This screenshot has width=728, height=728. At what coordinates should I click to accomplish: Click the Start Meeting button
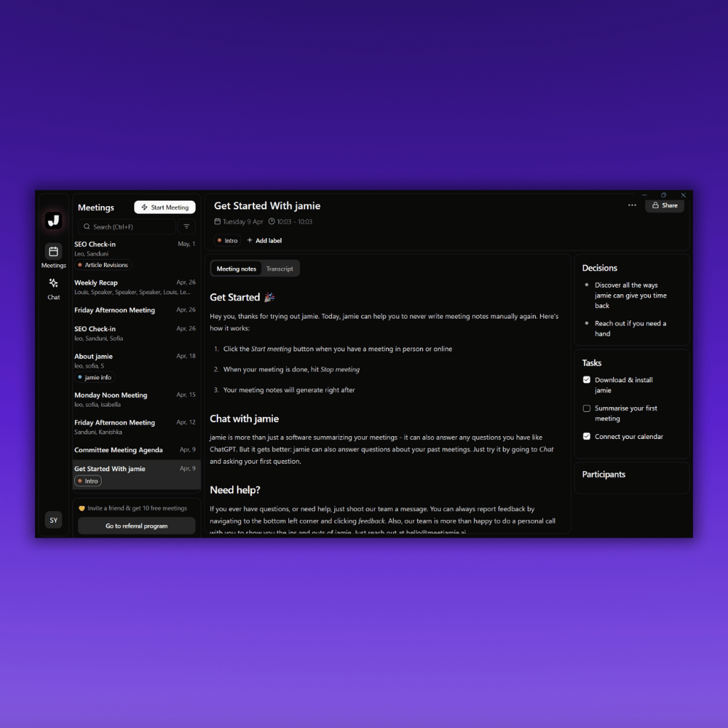tap(165, 207)
